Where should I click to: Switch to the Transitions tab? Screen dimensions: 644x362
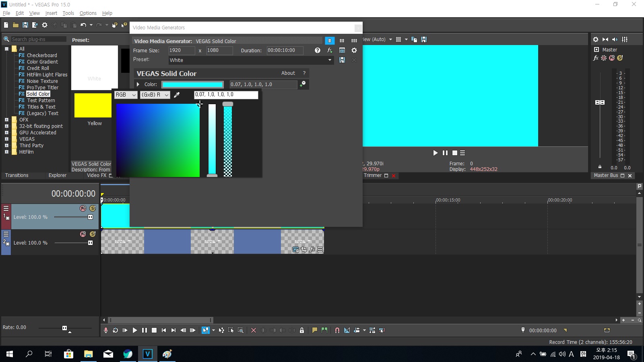[x=17, y=175]
